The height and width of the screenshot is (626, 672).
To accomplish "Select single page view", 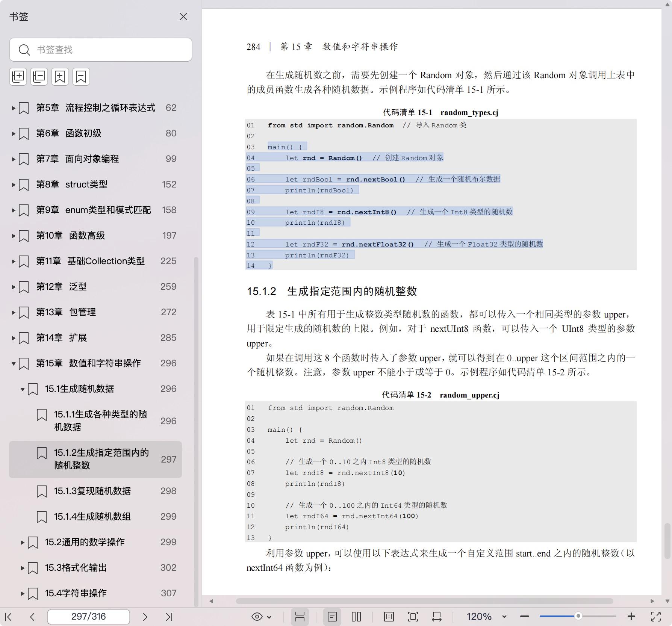I will tap(332, 617).
